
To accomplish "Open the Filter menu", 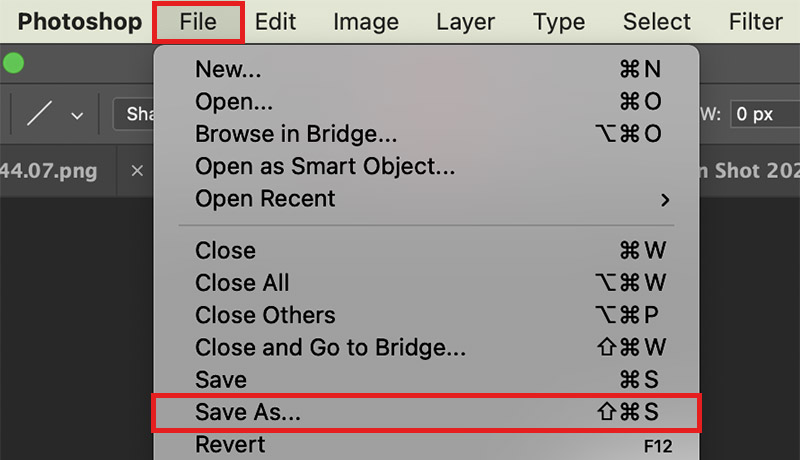I will [756, 22].
